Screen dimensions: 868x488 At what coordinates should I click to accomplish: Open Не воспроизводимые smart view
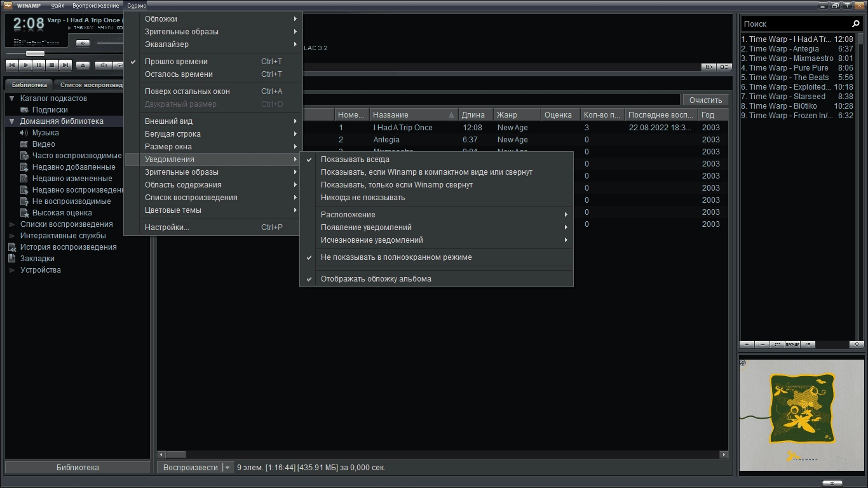(x=72, y=201)
